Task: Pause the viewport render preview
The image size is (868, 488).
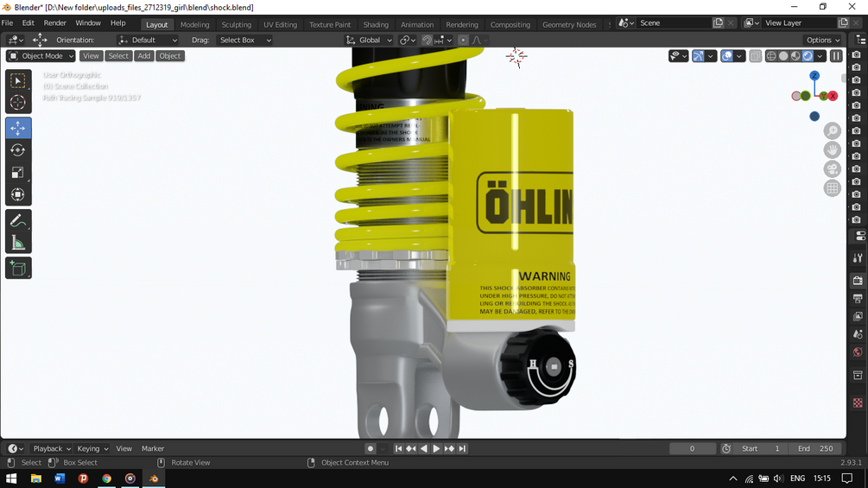Action: tap(836, 56)
